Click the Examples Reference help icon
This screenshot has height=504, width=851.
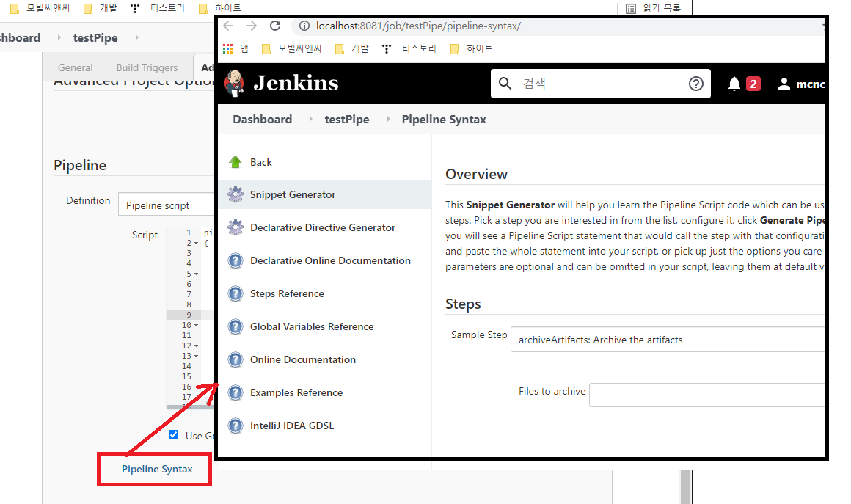[235, 392]
